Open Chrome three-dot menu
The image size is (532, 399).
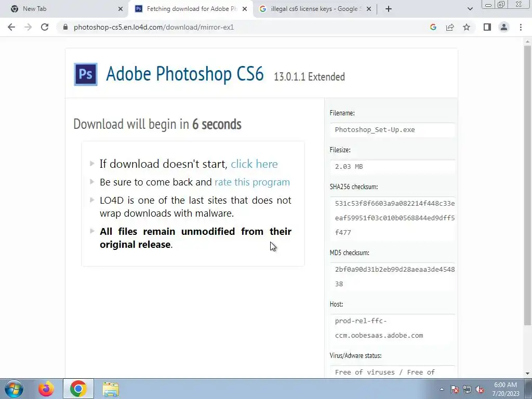click(x=521, y=27)
